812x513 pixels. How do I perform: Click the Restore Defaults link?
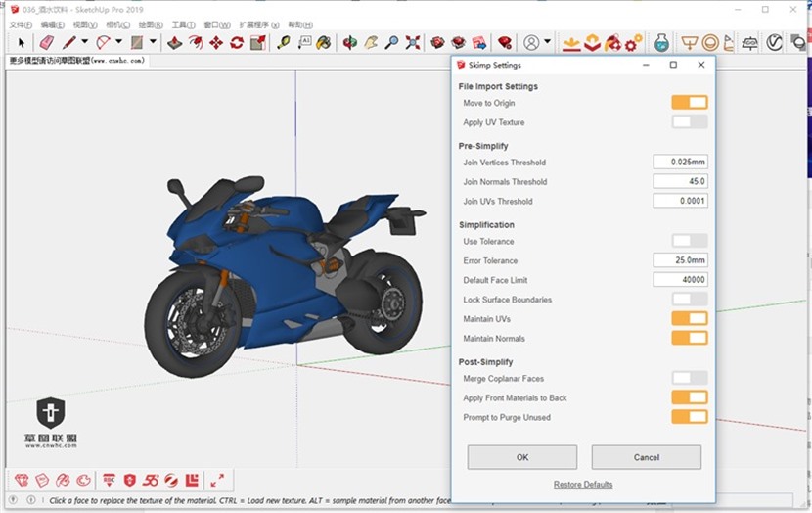(583, 484)
